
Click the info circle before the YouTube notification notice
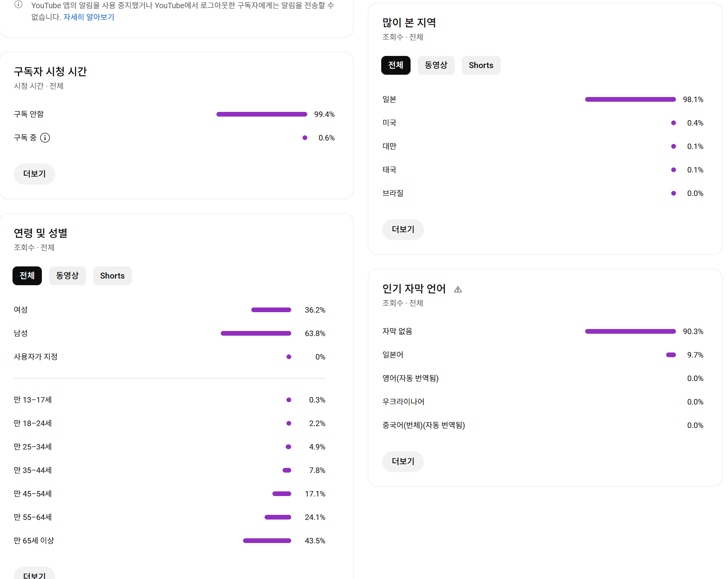click(18, 5)
